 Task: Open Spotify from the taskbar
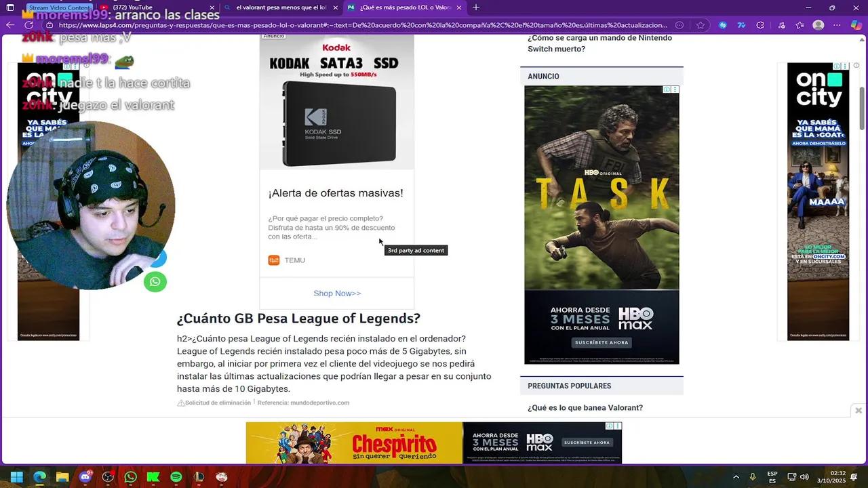176,477
